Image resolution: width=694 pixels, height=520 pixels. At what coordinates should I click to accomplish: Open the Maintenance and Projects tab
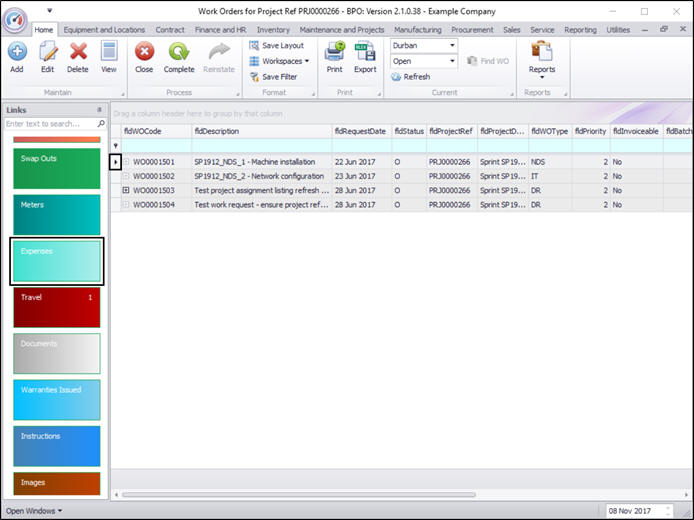342,30
